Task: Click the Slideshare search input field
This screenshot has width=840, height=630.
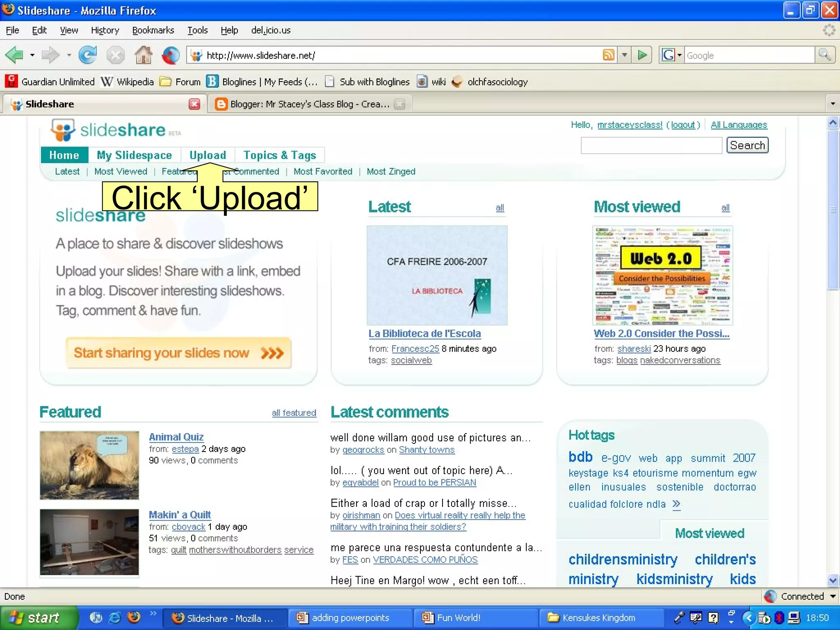Action: click(651, 145)
